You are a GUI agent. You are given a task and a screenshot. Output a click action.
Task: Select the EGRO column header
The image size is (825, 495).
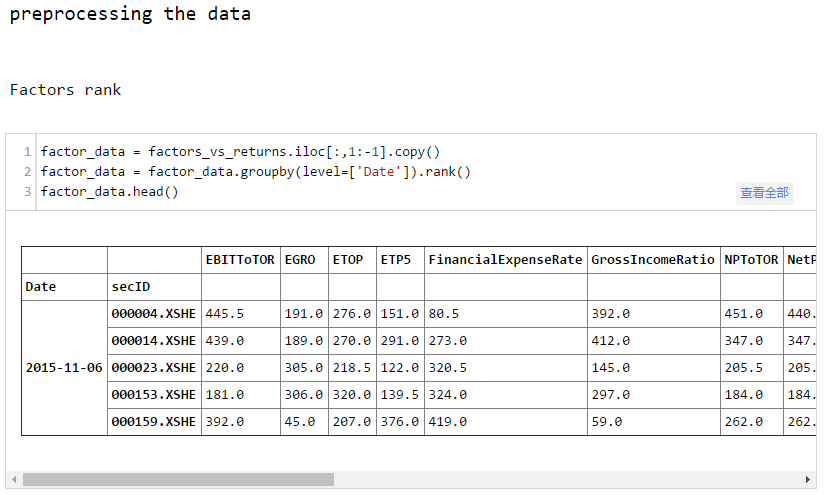click(300, 260)
